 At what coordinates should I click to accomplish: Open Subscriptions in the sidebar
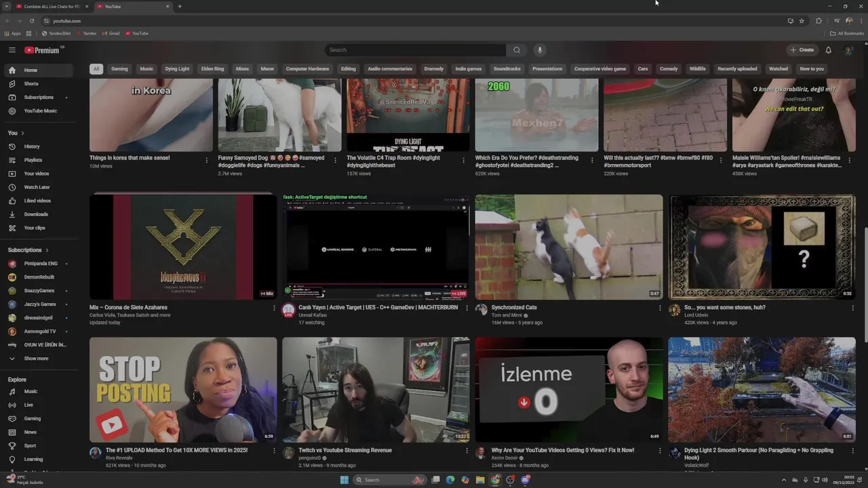40,97
